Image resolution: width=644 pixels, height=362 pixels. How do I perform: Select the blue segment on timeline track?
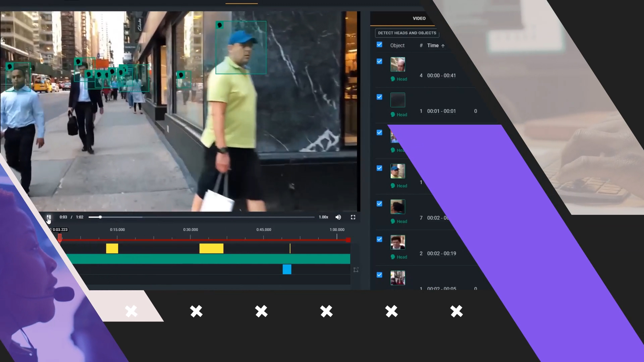coord(287,269)
